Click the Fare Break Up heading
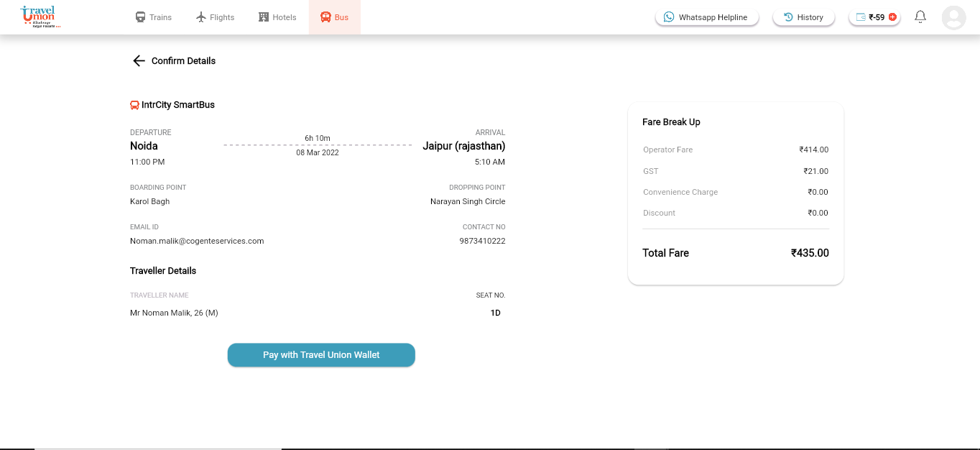 pos(671,122)
